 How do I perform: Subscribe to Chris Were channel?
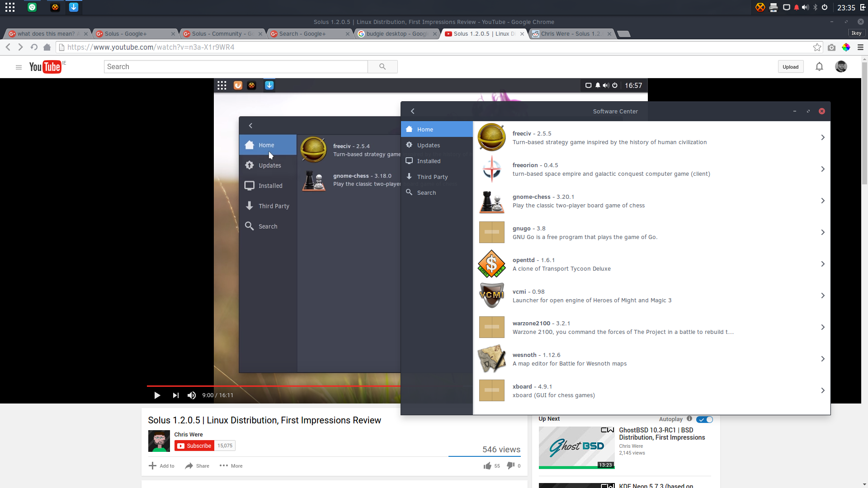coord(194,446)
